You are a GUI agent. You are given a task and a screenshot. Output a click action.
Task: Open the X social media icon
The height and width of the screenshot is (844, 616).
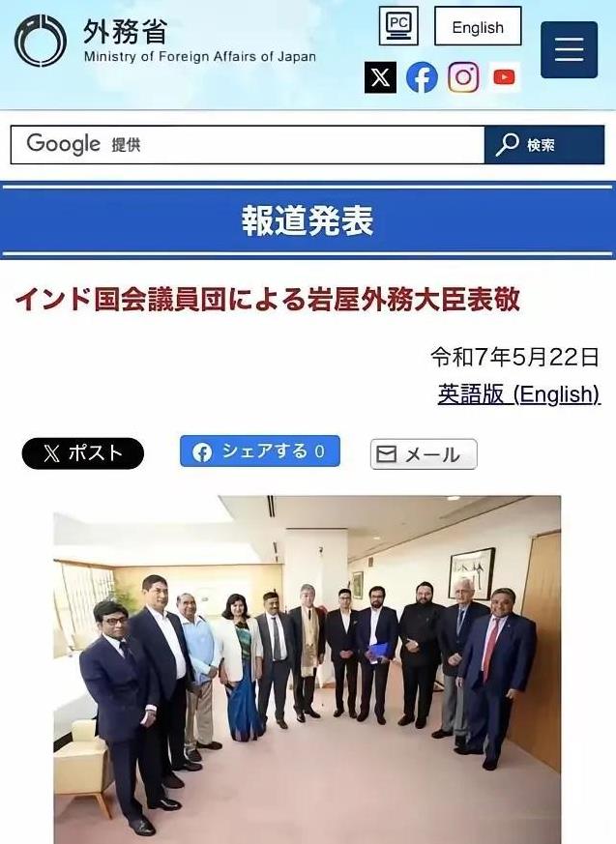point(381,77)
